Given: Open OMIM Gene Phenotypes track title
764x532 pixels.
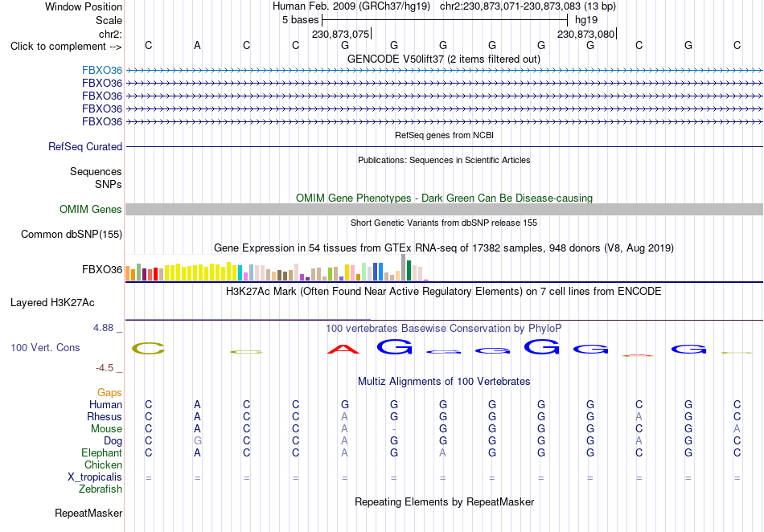Looking at the screenshot, I should coord(444,198).
